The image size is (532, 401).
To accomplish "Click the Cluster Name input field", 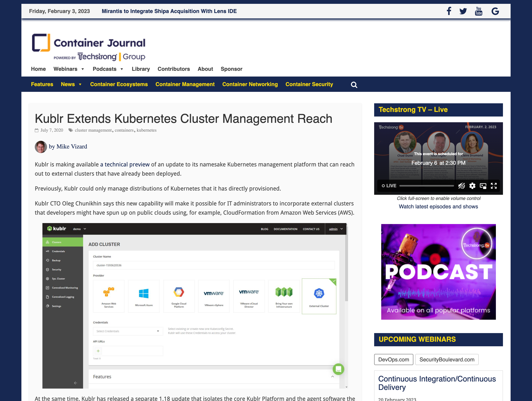I will coord(214,265).
